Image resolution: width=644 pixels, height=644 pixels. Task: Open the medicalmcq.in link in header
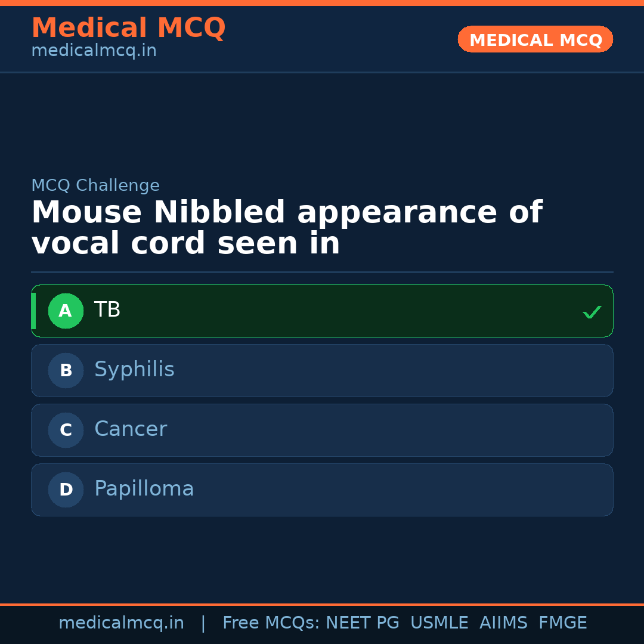pos(93,51)
